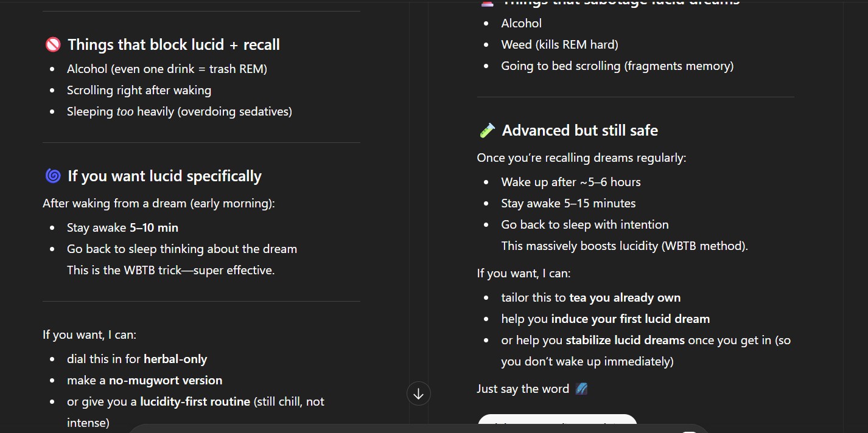
Task: Click the bold 'tea you already own' text
Action: (625, 298)
